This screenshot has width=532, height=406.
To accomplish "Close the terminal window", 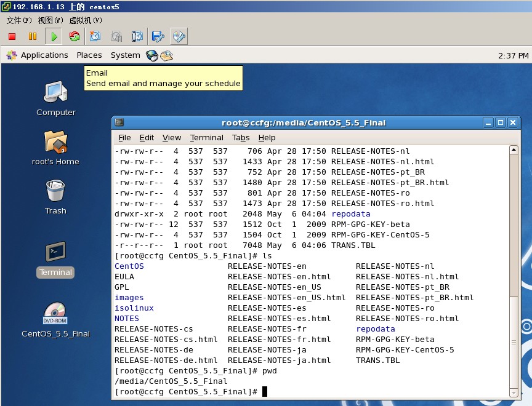I will 513,122.
